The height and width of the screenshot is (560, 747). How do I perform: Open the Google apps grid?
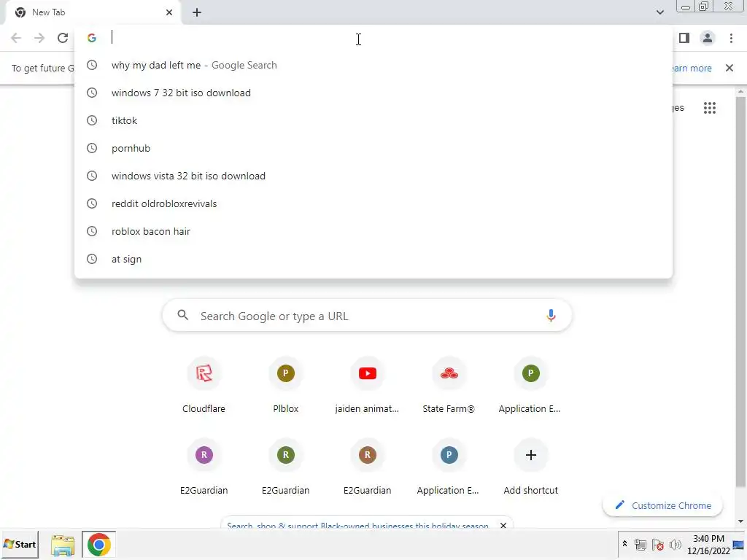pos(709,108)
